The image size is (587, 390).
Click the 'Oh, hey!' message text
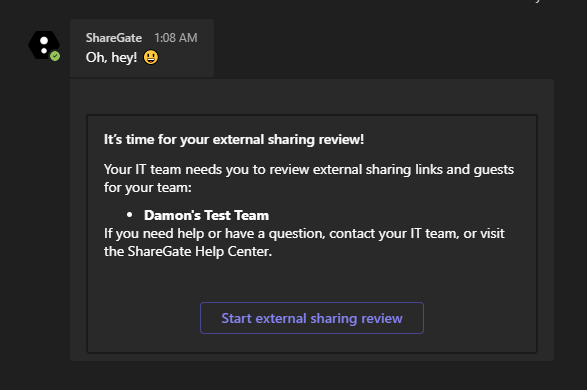pos(112,58)
